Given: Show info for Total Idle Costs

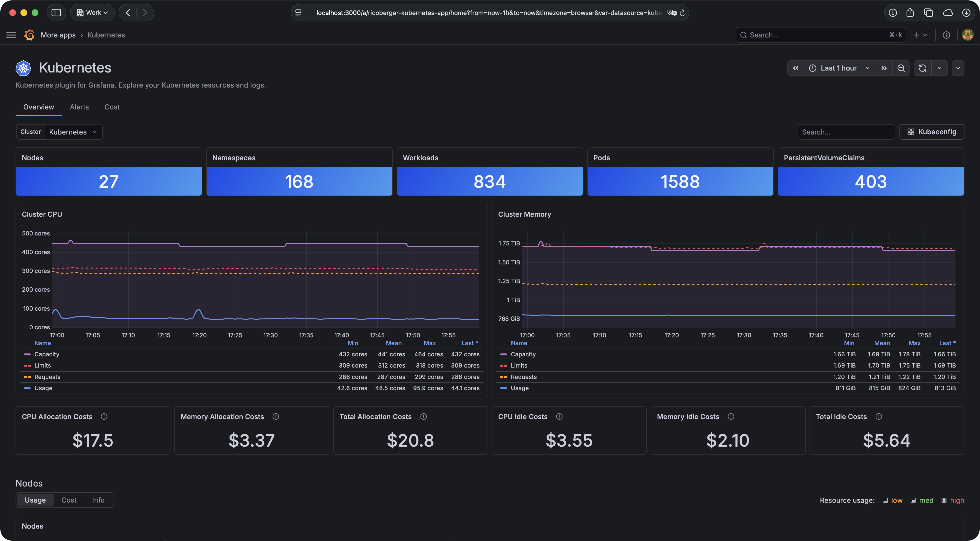Looking at the screenshot, I should coord(879,417).
